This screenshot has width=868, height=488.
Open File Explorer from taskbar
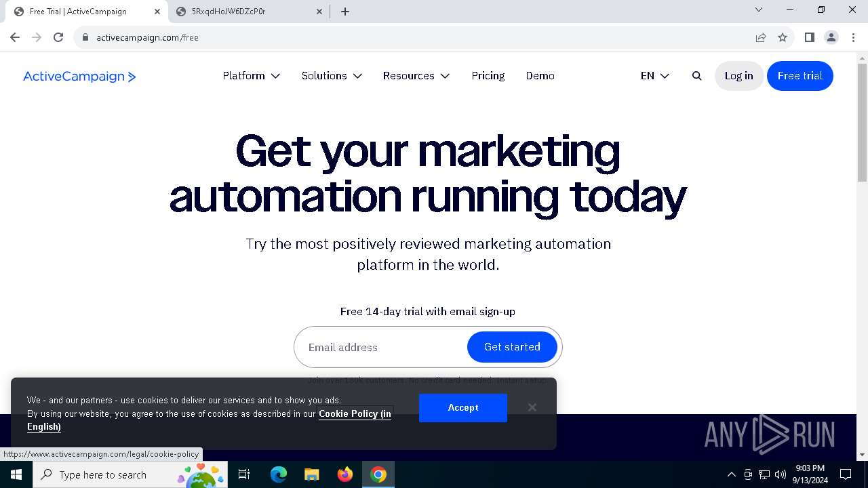(x=311, y=474)
